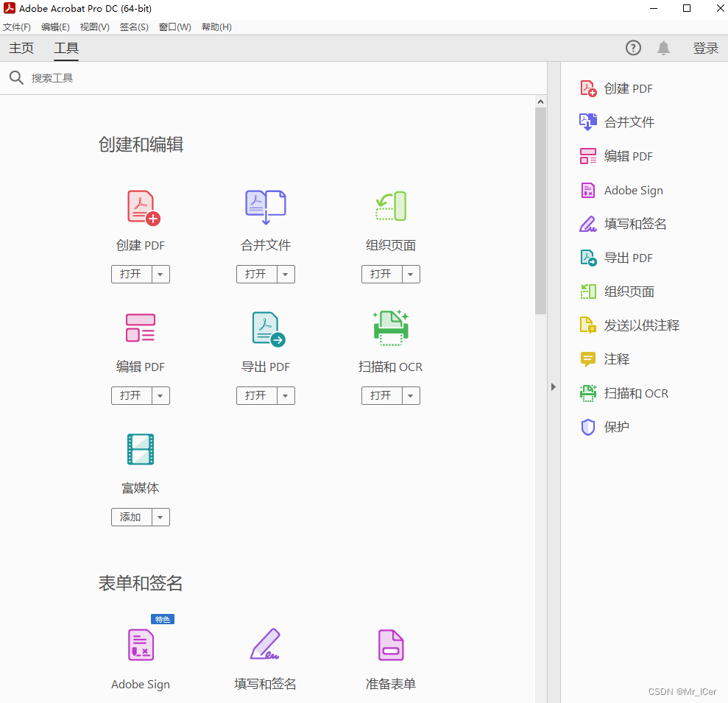Select 创建 PDF icon in right sidebar

click(x=588, y=88)
